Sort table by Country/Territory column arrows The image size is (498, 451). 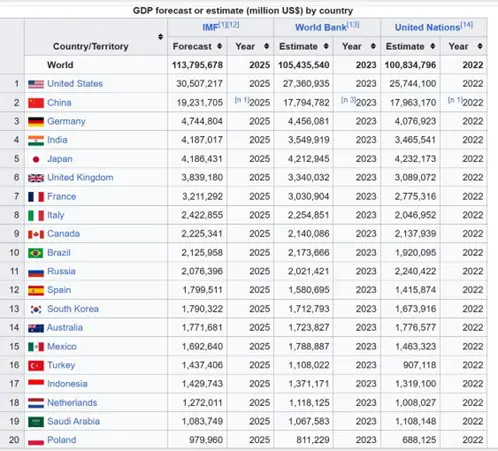pyautogui.click(x=160, y=37)
